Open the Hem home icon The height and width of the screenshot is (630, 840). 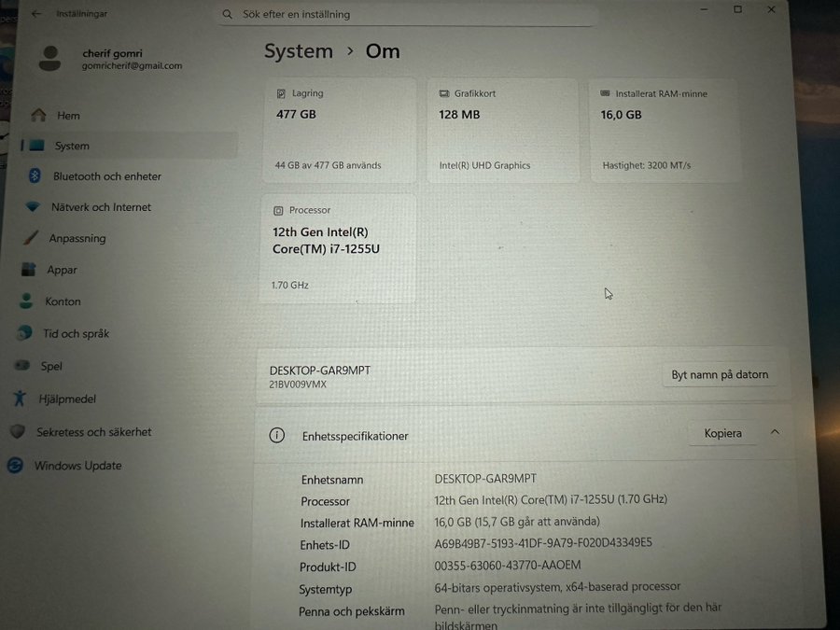(38, 115)
